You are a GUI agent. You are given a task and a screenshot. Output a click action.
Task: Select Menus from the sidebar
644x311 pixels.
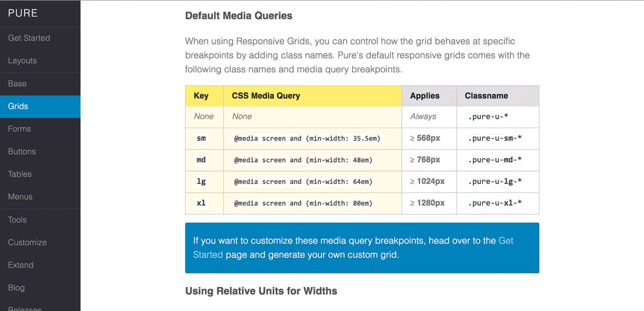click(x=19, y=197)
